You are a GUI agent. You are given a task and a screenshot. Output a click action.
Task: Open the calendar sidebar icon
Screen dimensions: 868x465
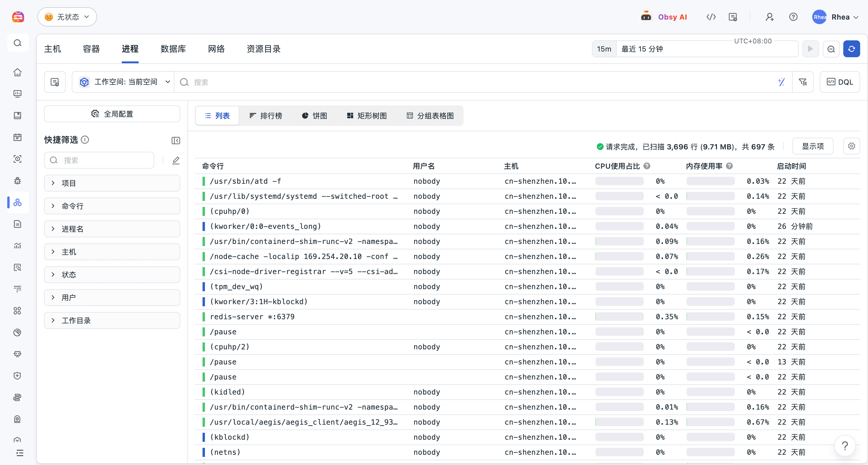(17, 137)
